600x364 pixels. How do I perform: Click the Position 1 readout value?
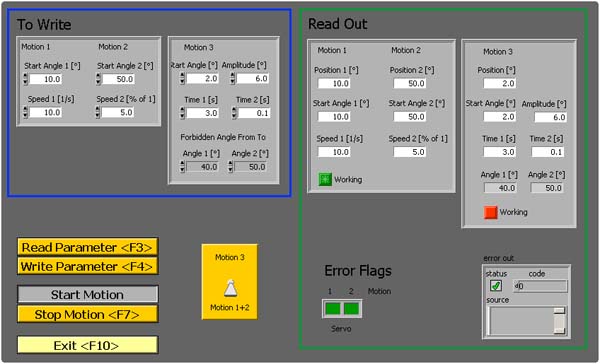pyautogui.click(x=334, y=83)
